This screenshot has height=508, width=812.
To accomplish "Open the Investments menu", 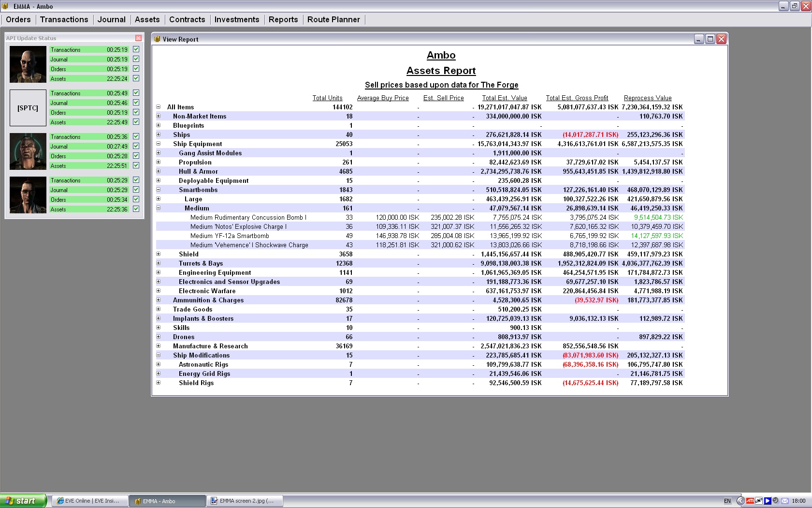I will point(237,19).
